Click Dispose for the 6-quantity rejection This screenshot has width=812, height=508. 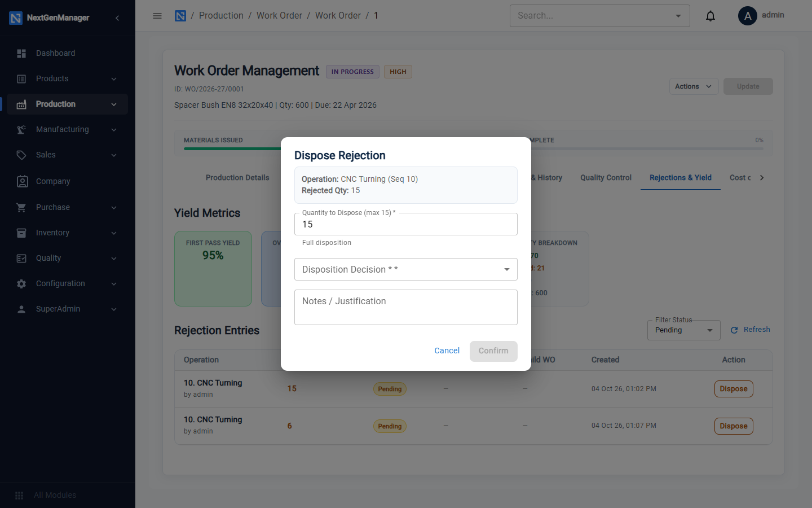click(x=734, y=426)
